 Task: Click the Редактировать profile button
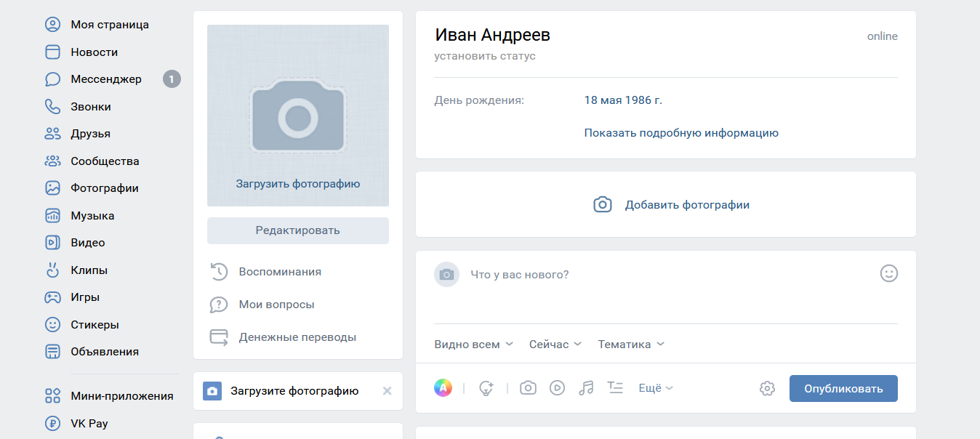(297, 230)
